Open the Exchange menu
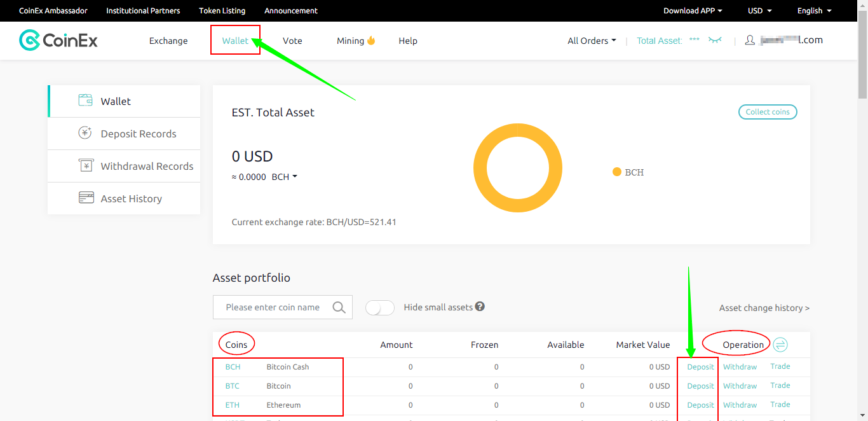 tap(168, 41)
